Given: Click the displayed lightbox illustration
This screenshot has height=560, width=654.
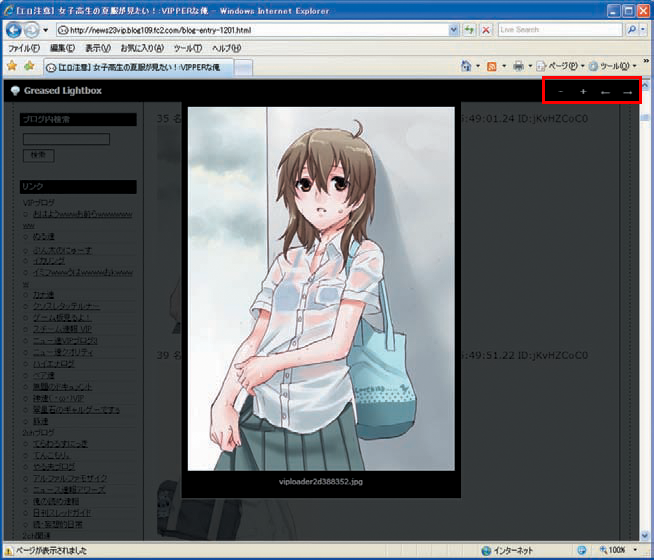Looking at the screenshot, I should tap(321, 289).
